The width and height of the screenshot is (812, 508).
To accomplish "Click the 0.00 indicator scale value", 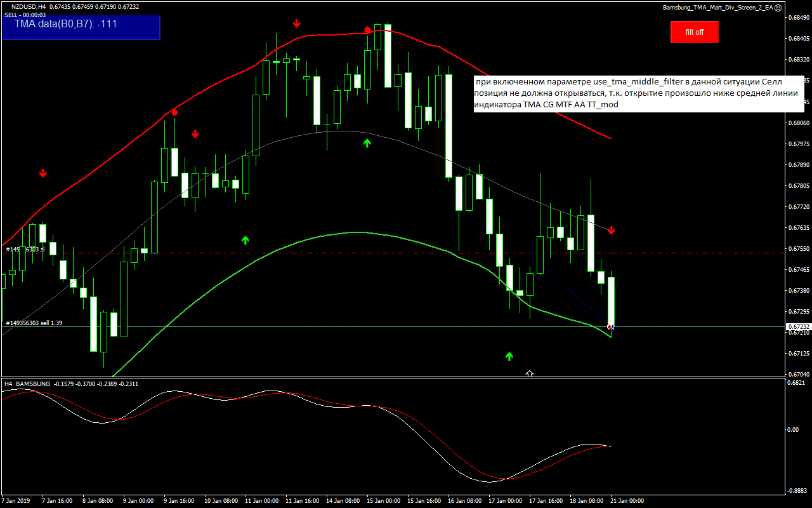I will coord(794,430).
